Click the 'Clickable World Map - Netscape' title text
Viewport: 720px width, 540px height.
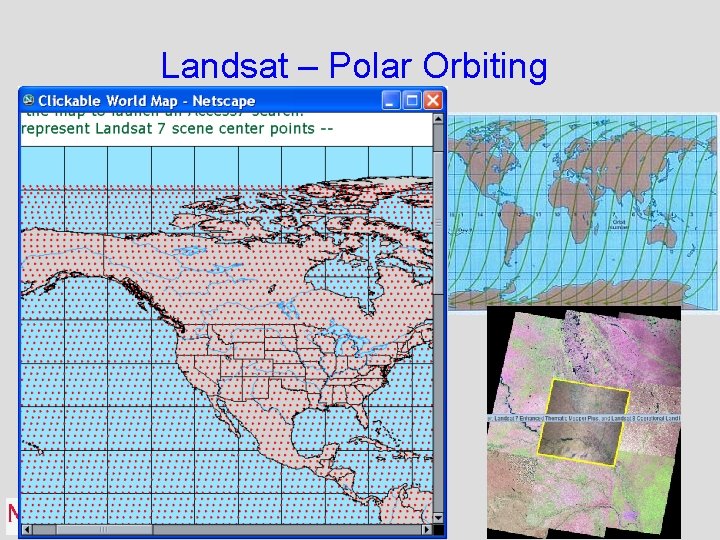pos(146,101)
